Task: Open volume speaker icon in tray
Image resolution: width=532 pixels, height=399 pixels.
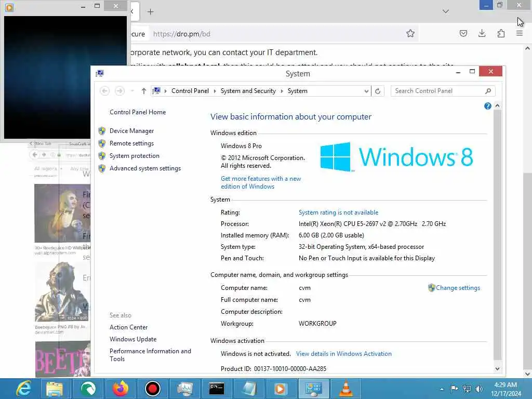Action: tap(479, 389)
